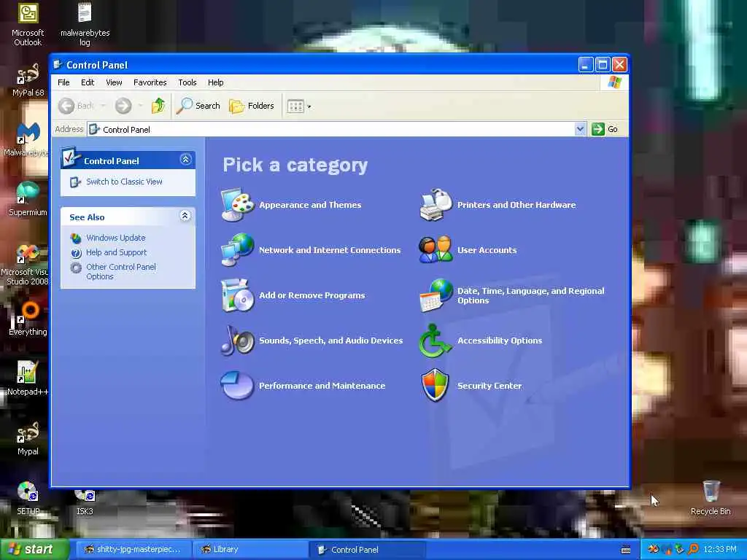The width and height of the screenshot is (747, 560).
Task: Open the Printers and Other Hardware icon
Action: point(436,205)
